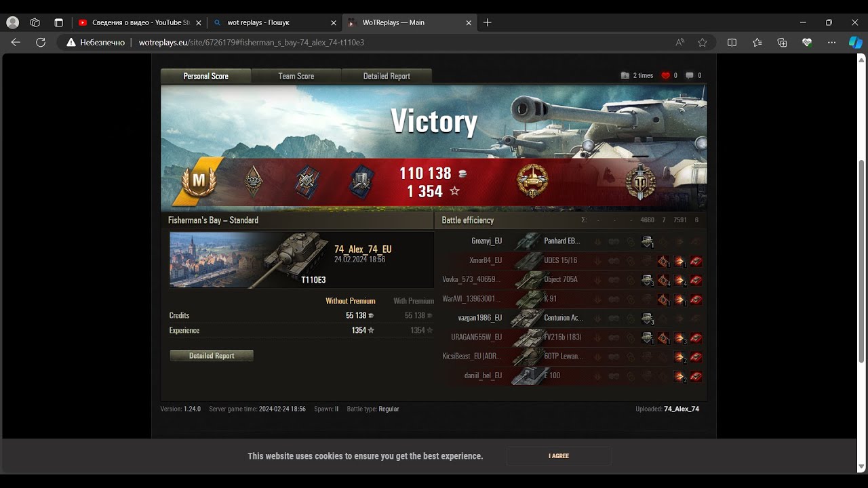
Task: Click the damage icon in URAGAN555W_EU row
Action: 679,338
